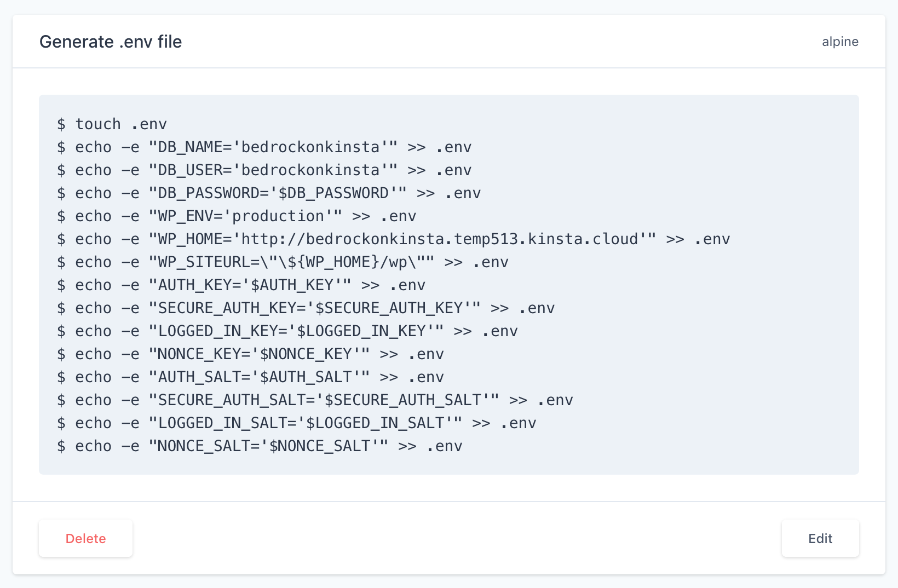This screenshot has width=898, height=588.
Task: Click the "touch .env" command line
Action: tap(120, 124)
